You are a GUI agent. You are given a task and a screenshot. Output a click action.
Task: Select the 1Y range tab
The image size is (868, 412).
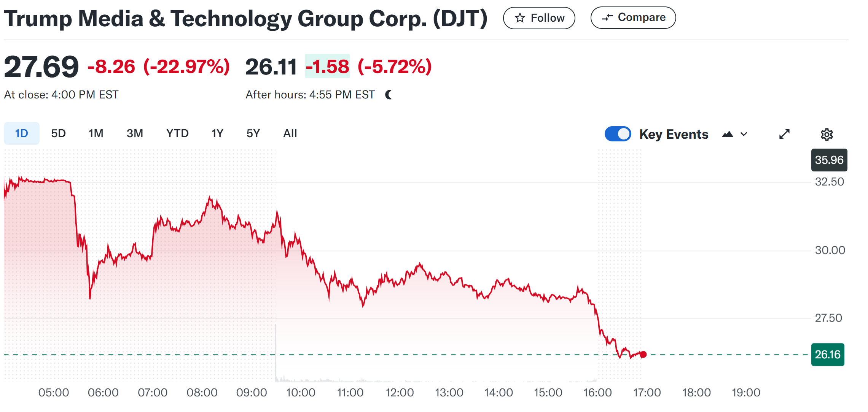(217, 133)
